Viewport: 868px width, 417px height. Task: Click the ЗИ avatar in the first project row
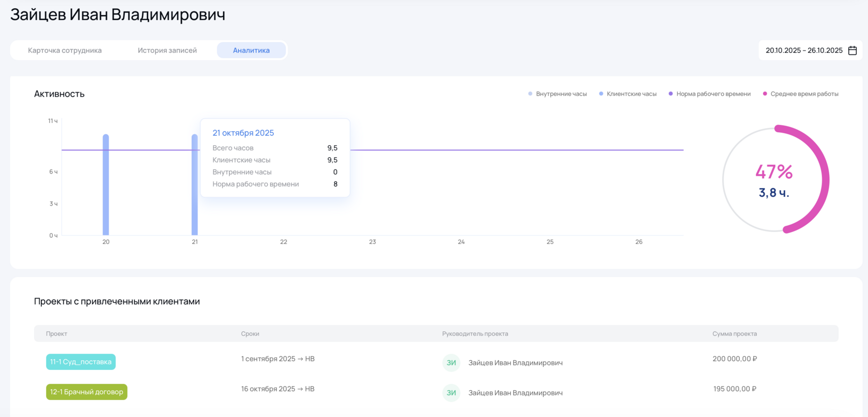pos(451,363)
